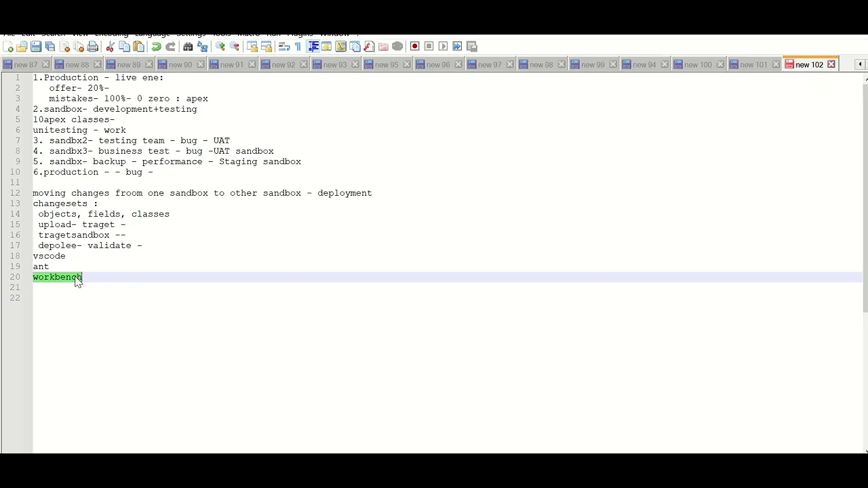The height and width of the screenshot is (488, 868).
Task: Close all documents toolbar icon
Action: [79, 46]
